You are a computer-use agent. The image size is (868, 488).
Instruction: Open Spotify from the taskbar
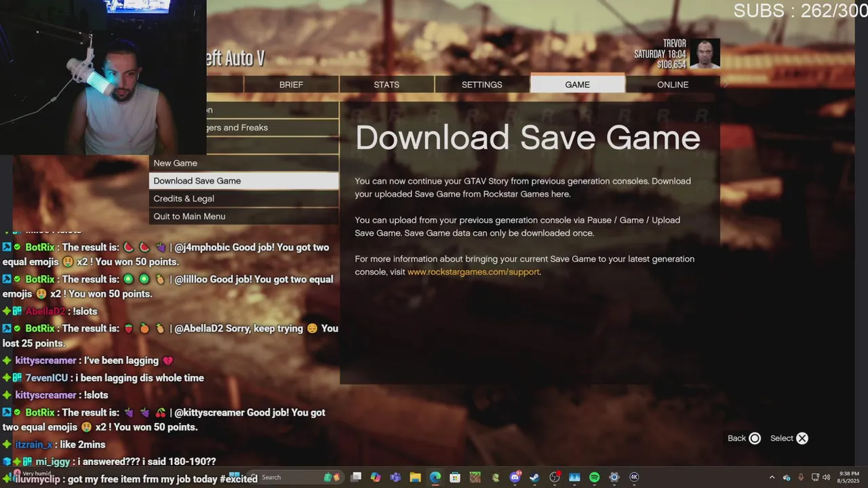(x=594, y=477)
